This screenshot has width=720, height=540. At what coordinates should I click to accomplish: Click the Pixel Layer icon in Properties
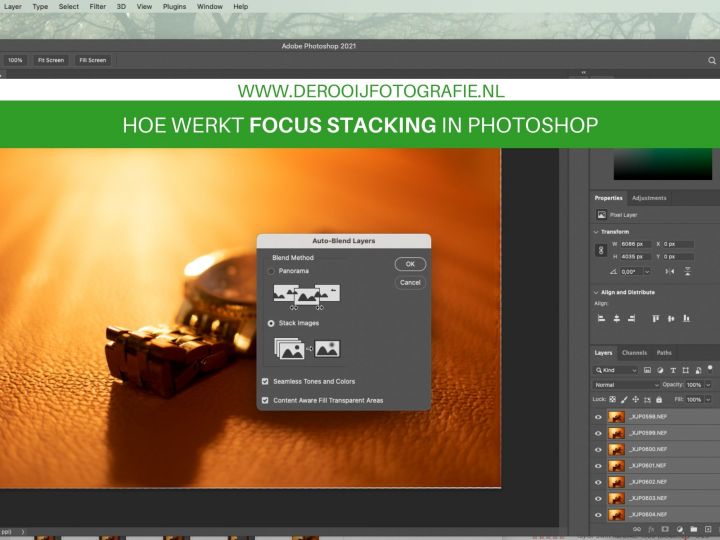pos(601,214)
